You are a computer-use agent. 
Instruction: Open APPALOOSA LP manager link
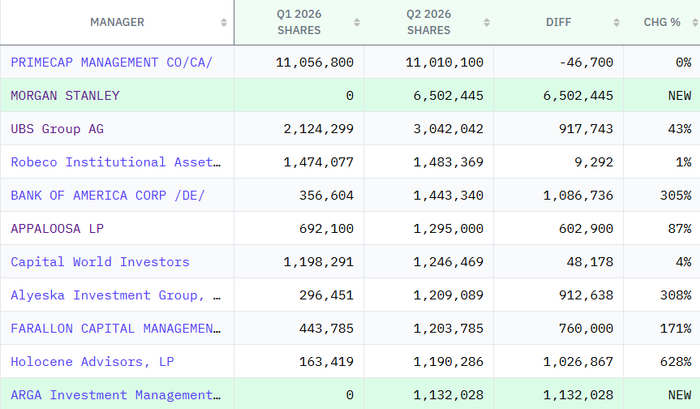pyautogui.click(x=57, y=229)
